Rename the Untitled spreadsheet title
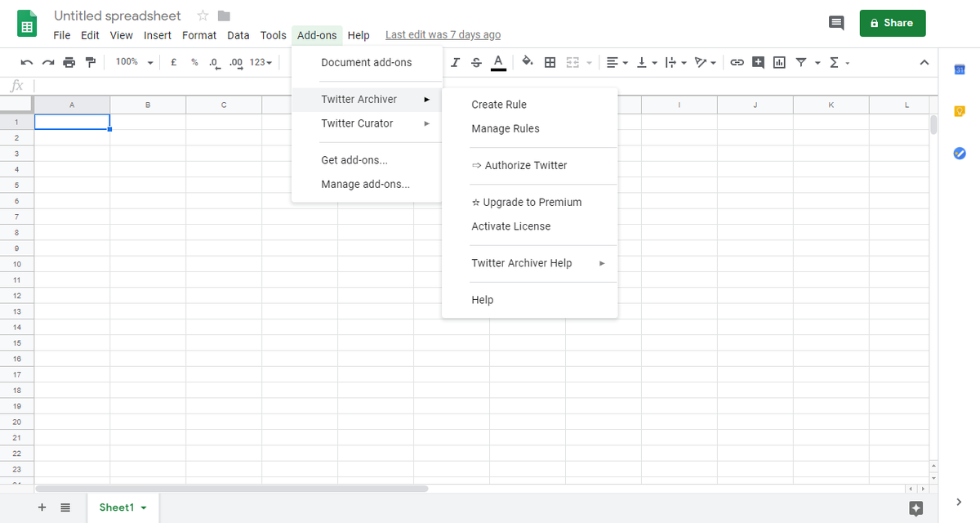The height and width of the screenshot is (523, 980). (118, 16)
